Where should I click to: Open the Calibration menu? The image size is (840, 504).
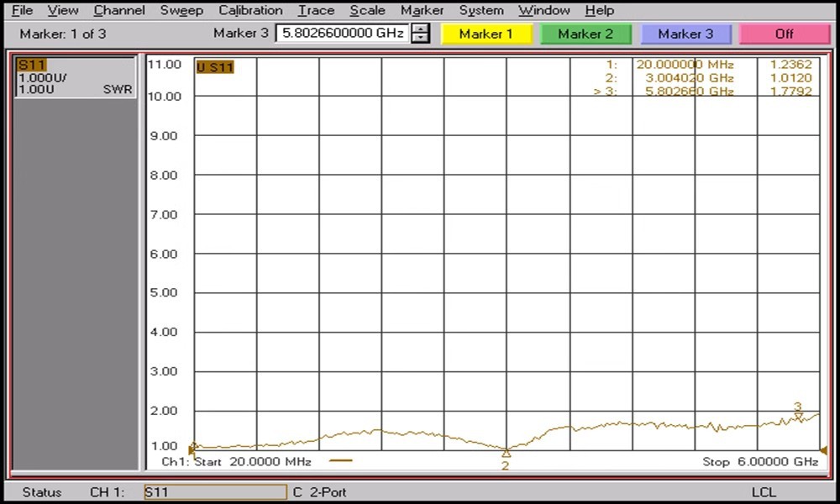(x=250, y=10)
